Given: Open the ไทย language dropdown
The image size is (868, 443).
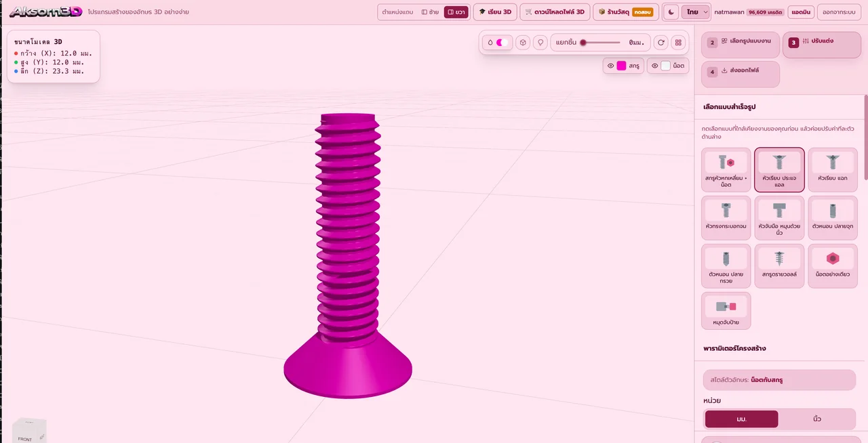Looking at the screenshot, I should [696, 12].
